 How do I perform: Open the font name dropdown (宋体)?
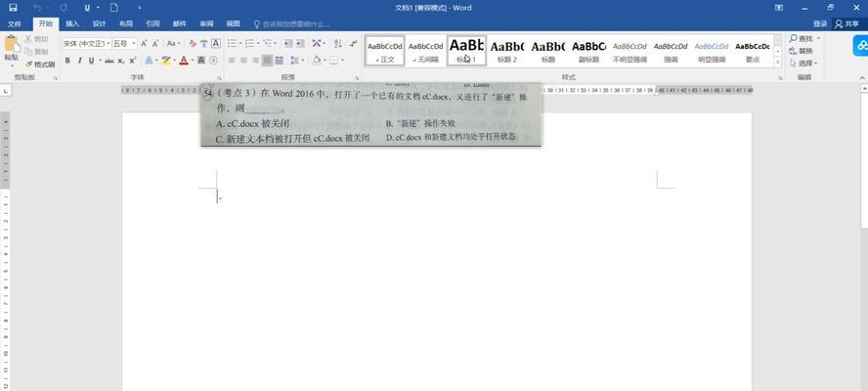tap(108, 43)
